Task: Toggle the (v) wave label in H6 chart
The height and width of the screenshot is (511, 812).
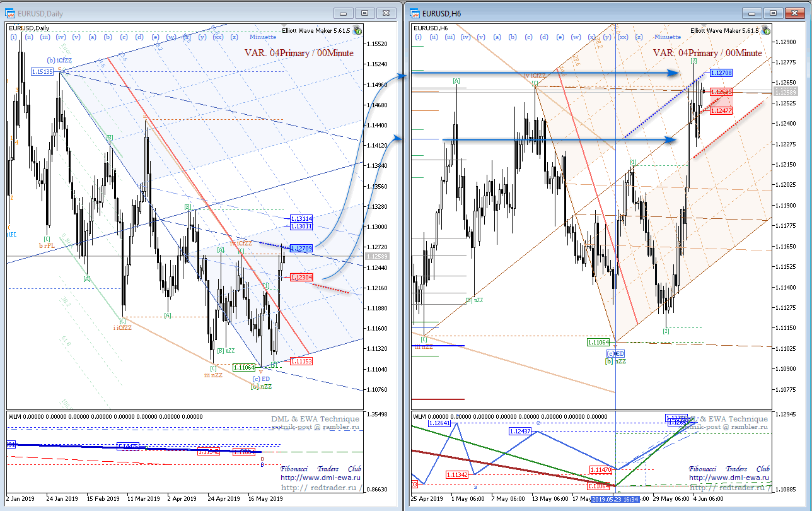Action: click(x=481, y=37)
